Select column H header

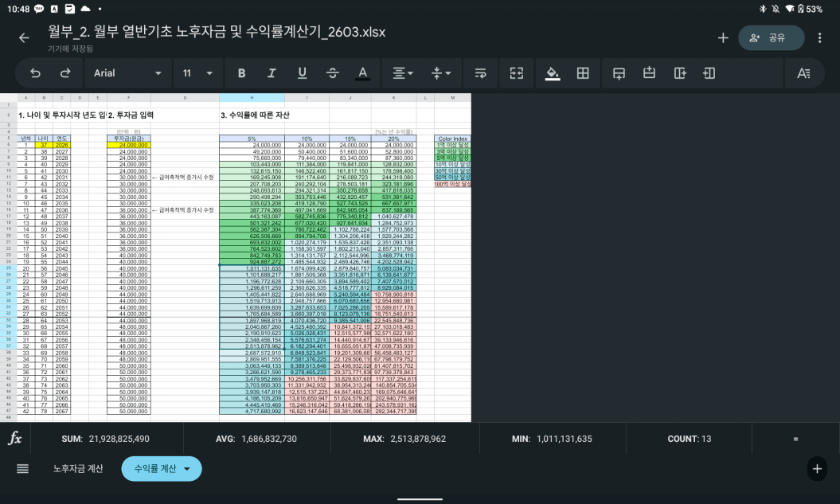click(x=252, y=97)
